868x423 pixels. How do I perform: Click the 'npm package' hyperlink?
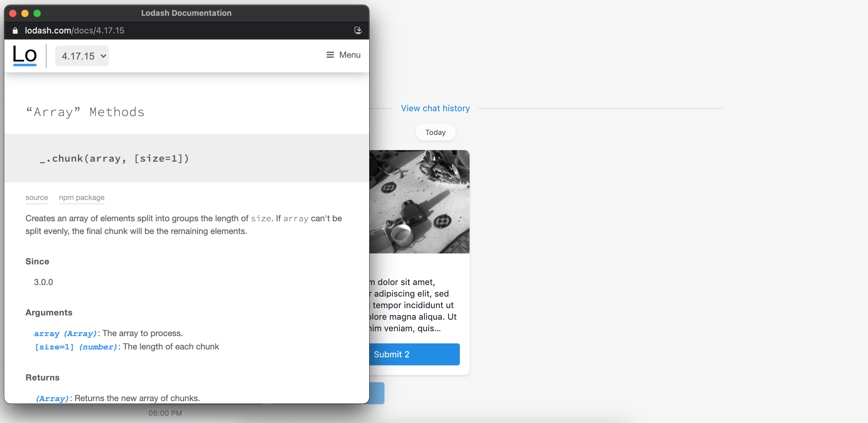(x=82, y=198)
